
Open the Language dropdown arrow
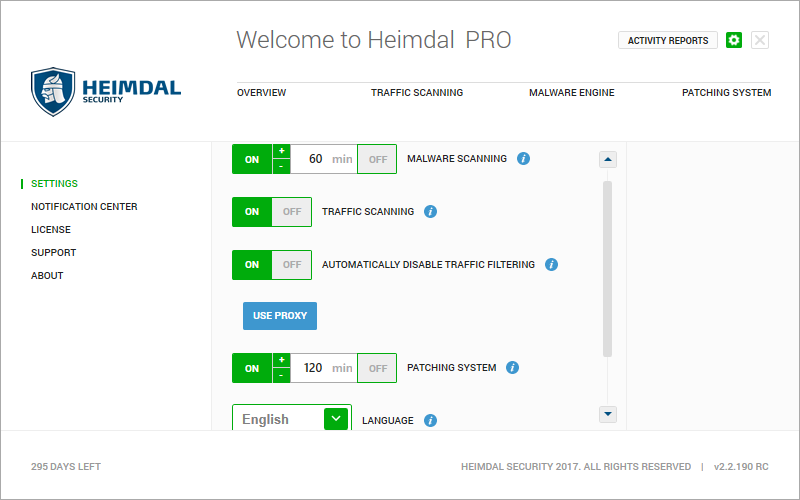coord(336,418)
